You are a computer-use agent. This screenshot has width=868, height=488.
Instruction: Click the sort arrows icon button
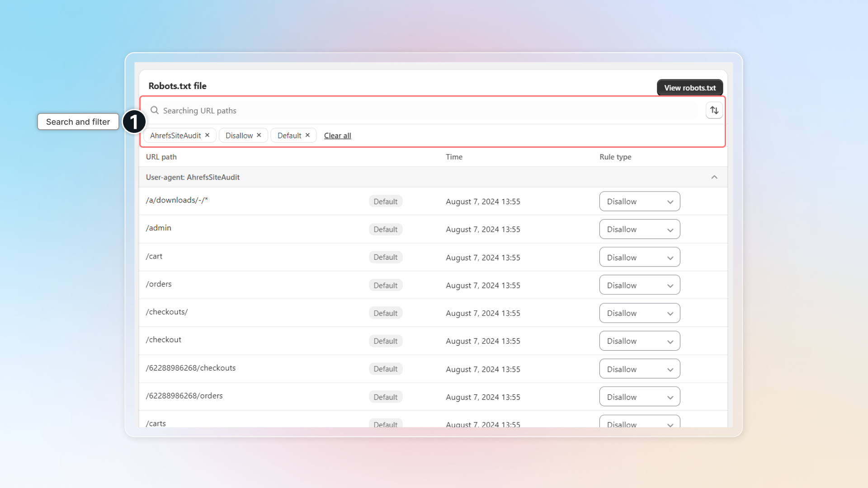coord(714,110)
